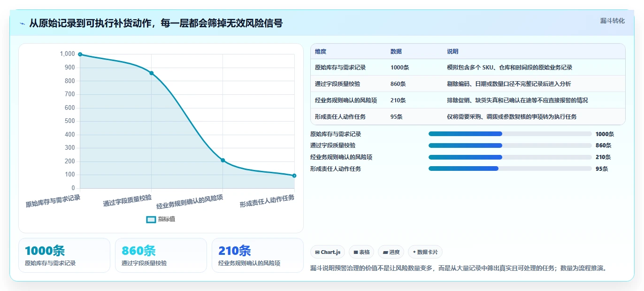Click the description 仅将需要采购、调拨或参数复核的事项转为执行任务

[x=512, y=117]
